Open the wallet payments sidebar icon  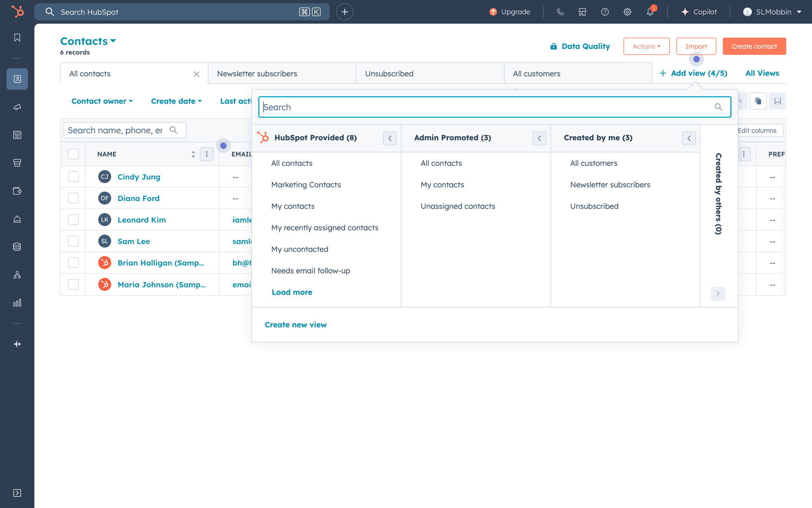pyautogui.click(x=17, y=191)
